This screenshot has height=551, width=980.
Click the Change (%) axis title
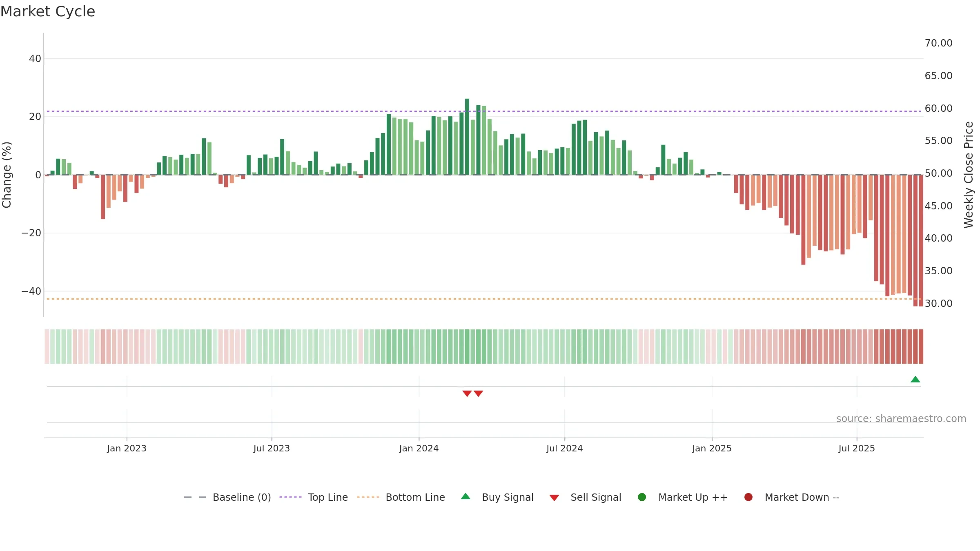click(7, 175)
